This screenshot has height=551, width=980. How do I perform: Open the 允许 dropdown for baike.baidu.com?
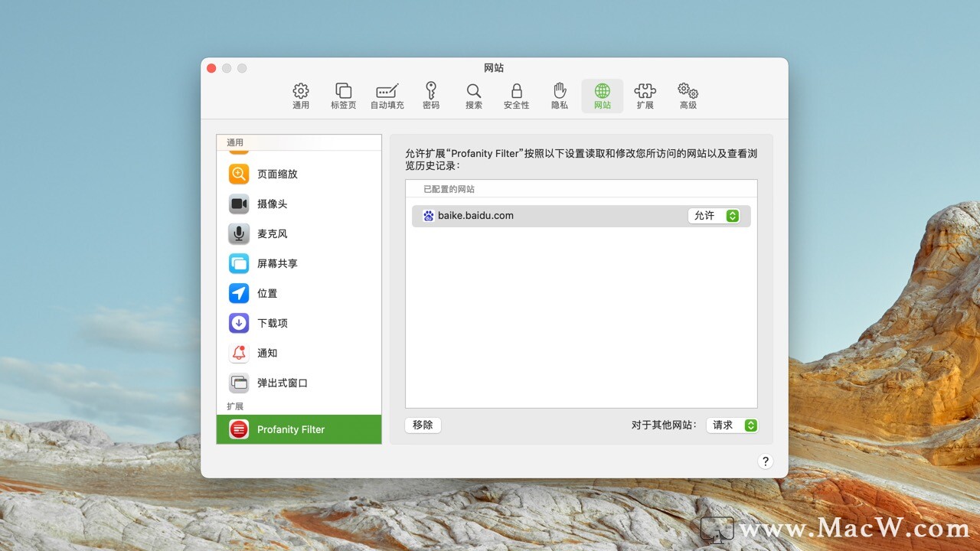[x=714, y=216]
